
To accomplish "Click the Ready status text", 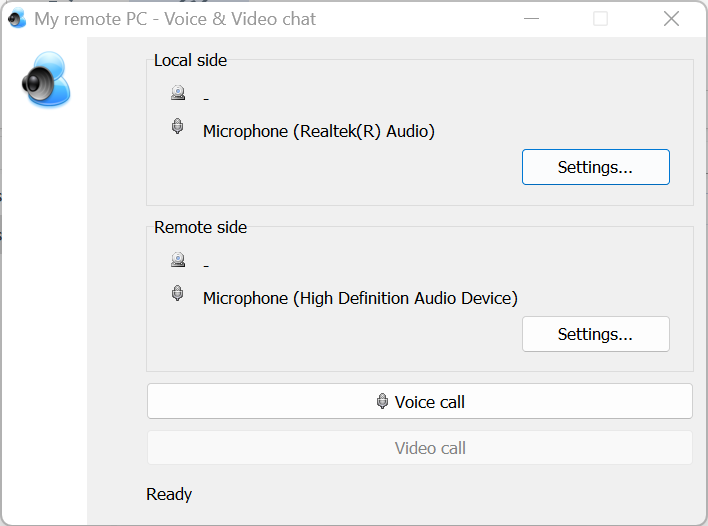I will pyautogui.click(x=169, y=494).
